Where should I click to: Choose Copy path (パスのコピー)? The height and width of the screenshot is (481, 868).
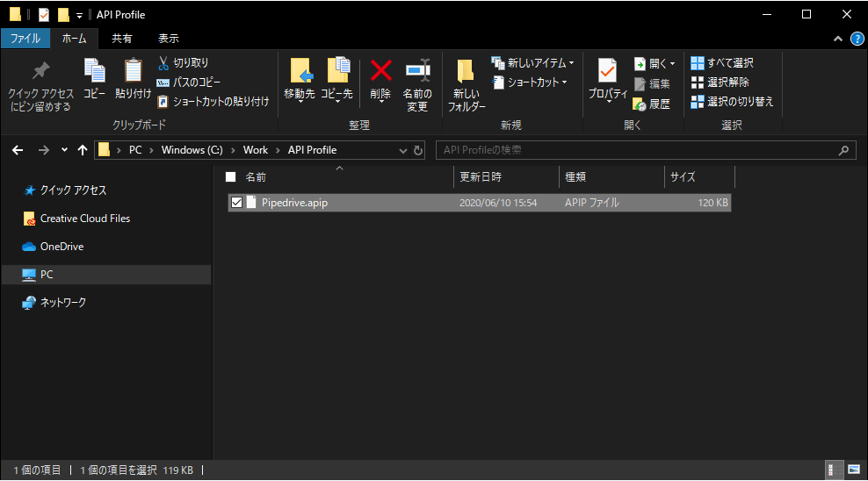[189, 83]
